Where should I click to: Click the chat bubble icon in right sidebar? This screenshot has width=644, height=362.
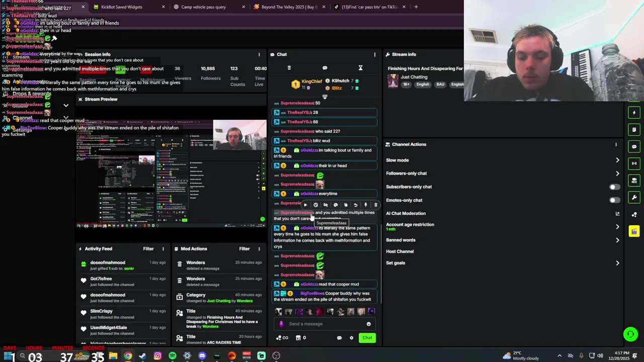pyautogui.click(x=634, y=147)
